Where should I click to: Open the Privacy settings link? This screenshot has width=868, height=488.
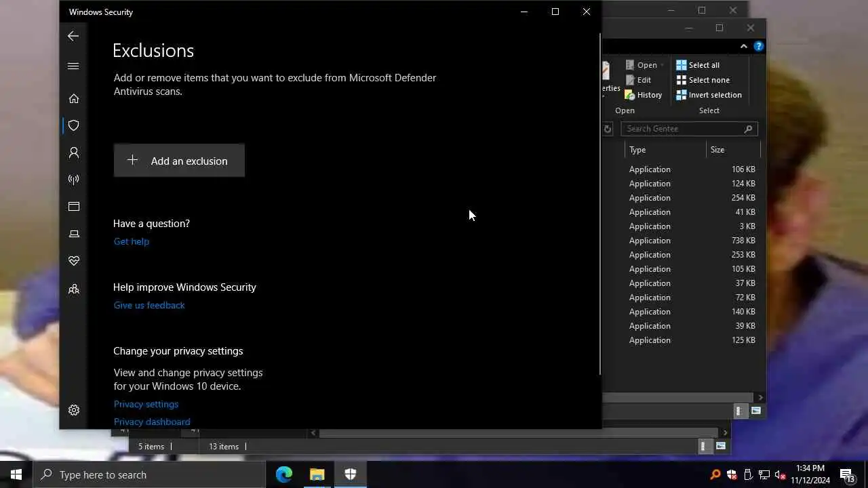tap(146, 404)
